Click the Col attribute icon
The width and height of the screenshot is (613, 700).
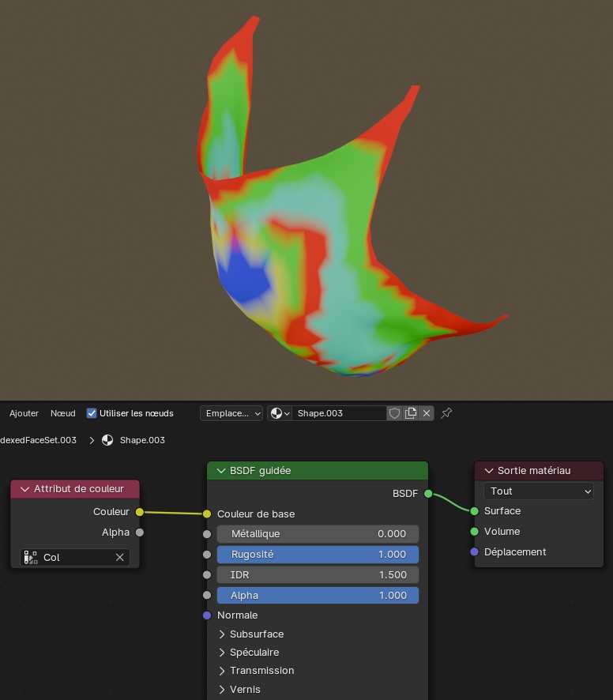tap(30, 558)
